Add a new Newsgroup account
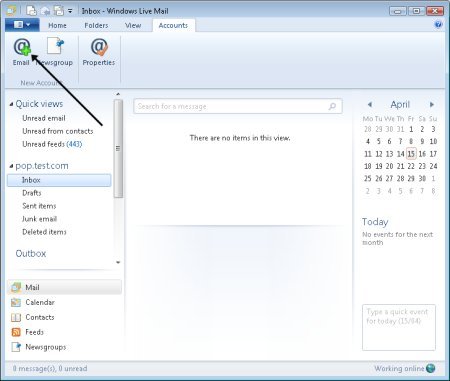Viewport: 450px width, 381px height. 55,52
